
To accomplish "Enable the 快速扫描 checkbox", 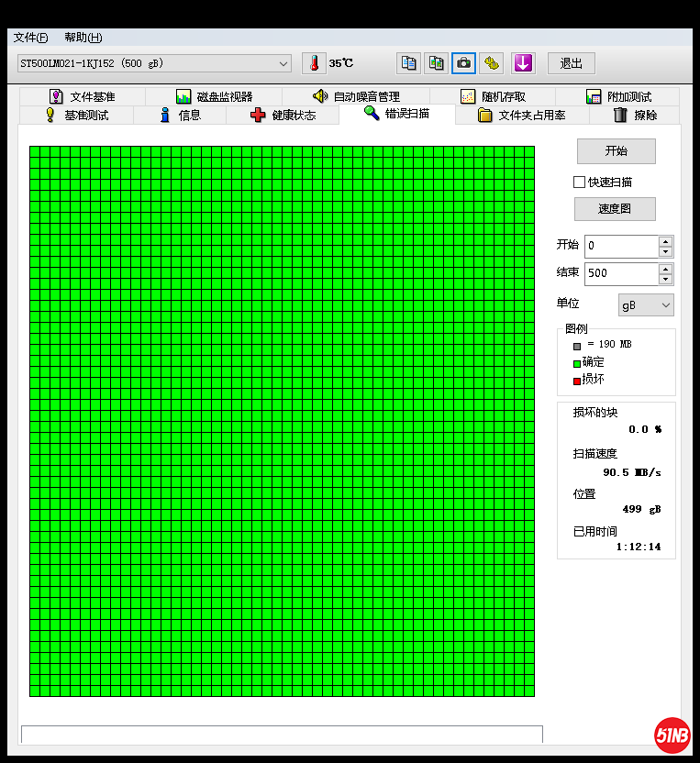I will [x=579, y=182].
